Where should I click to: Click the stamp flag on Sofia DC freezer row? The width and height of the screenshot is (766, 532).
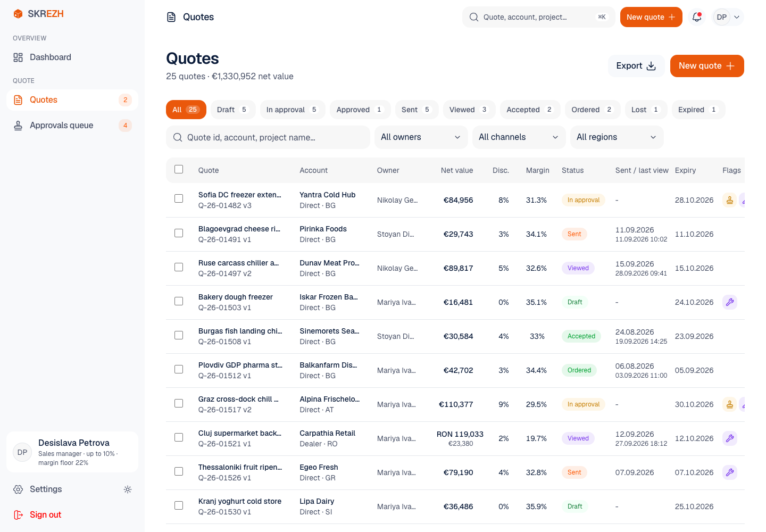[730, 200]
